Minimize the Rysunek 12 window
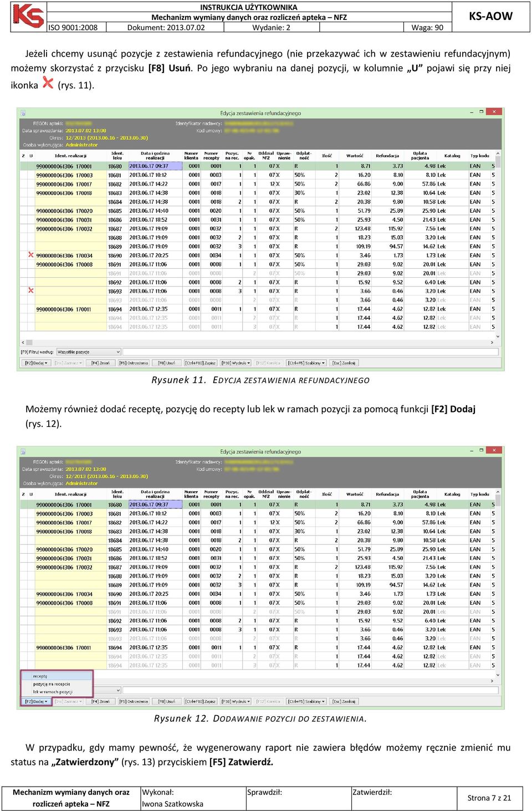This screenshot has height=811, width=532. (x=472, y=450)
